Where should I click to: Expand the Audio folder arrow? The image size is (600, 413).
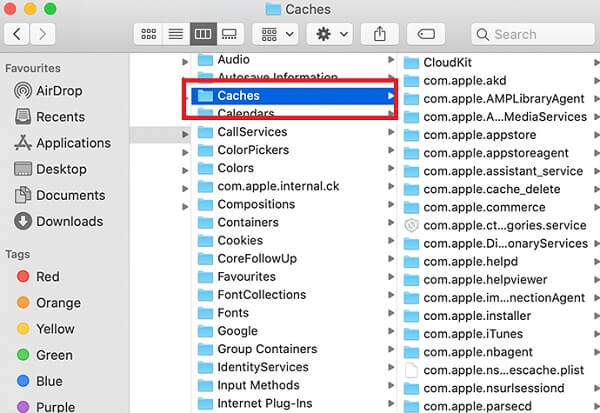click(x=391, y=60)
